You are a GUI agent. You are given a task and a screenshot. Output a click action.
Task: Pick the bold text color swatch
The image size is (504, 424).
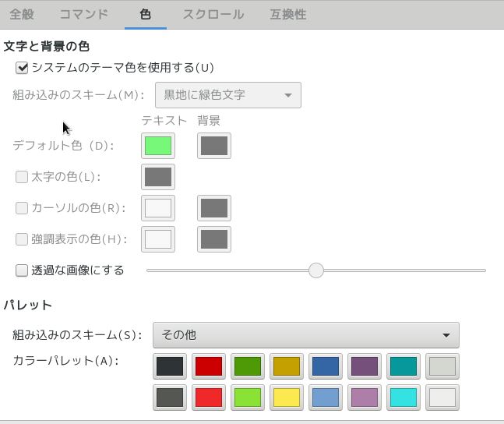(158, 177)
